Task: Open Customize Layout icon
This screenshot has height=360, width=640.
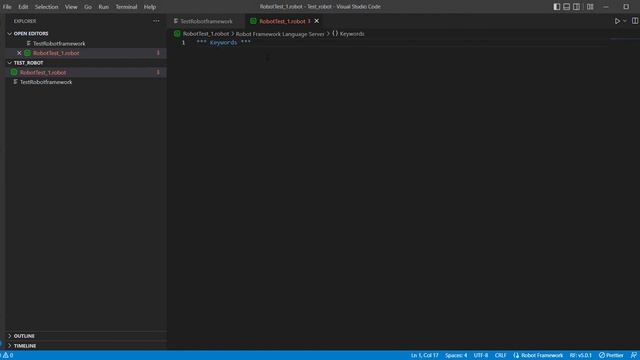Action: [x=590, y=7]
